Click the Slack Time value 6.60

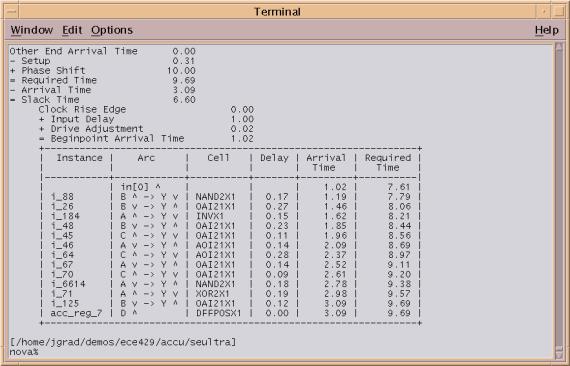184,100
